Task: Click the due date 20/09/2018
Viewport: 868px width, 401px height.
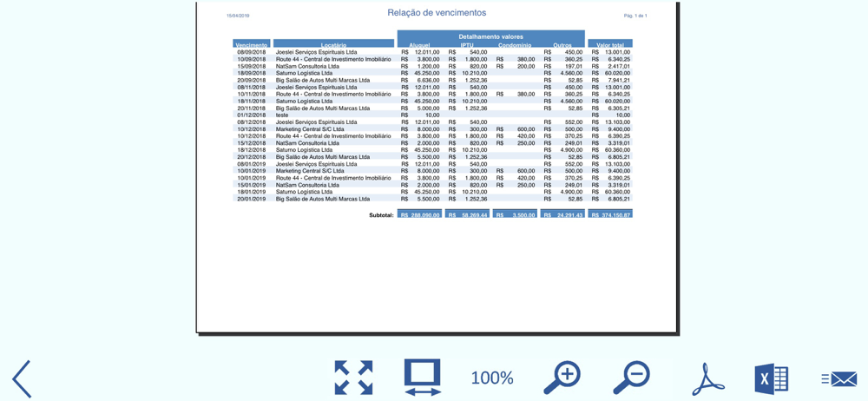Action: [252, 80]
